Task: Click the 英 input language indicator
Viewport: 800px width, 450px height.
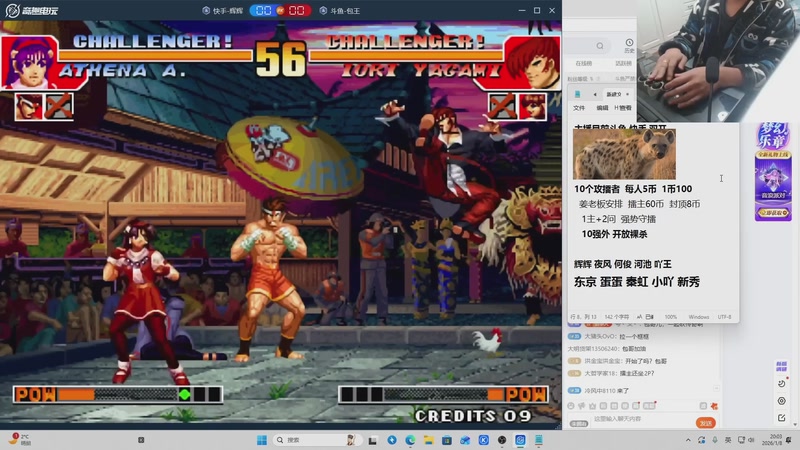Action: click(x=728, y=440)
